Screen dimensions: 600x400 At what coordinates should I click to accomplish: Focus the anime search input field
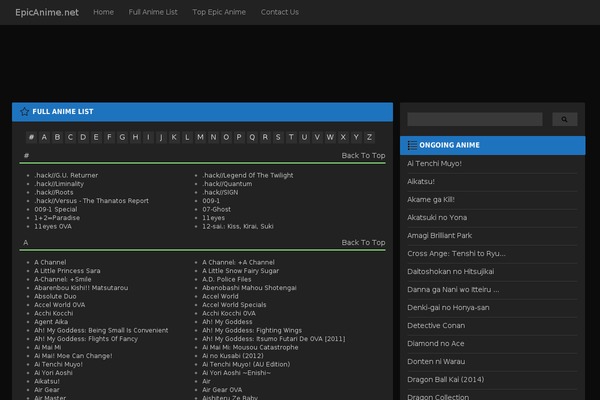point(475,119)
